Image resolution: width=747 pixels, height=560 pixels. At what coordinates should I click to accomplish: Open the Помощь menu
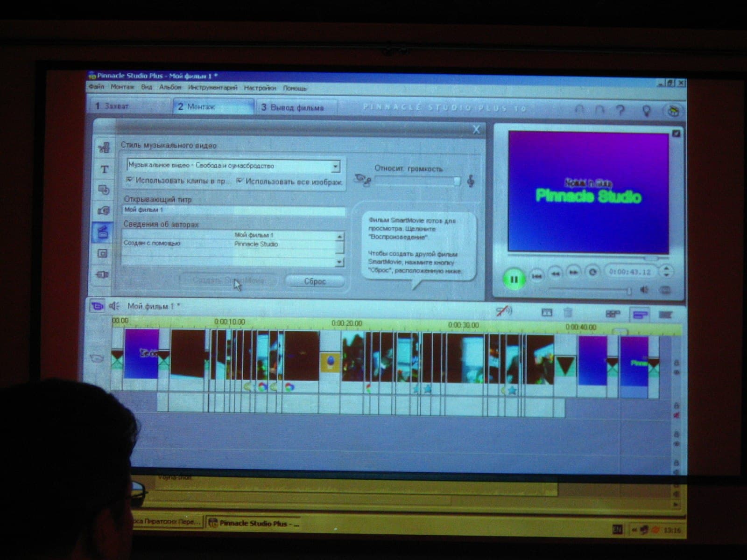coord(295,88)
